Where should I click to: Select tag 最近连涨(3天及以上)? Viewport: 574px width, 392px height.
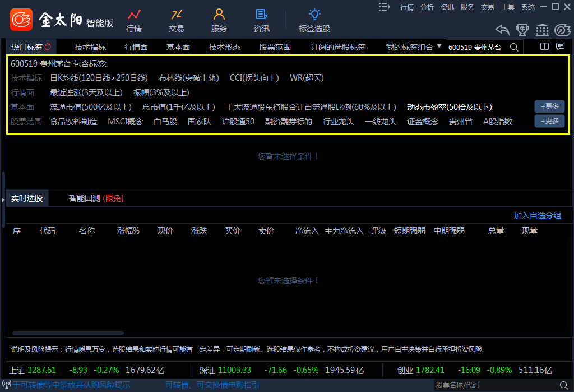click(x=86, y=92)
